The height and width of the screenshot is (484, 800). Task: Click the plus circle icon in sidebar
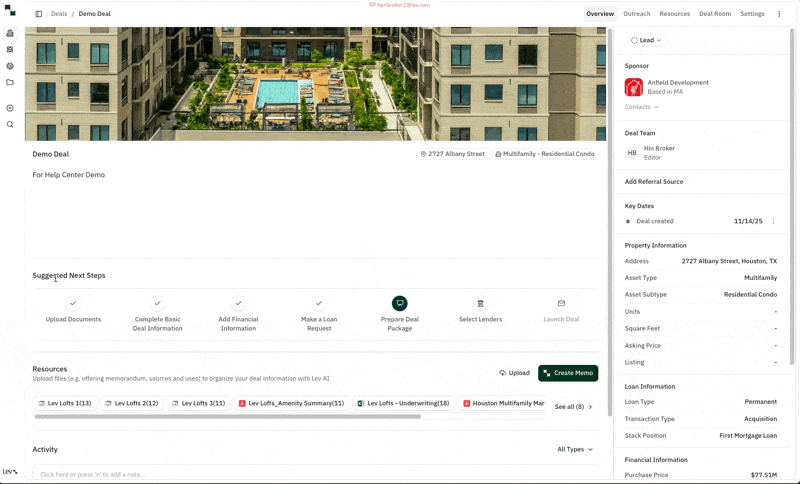(10, 108)
